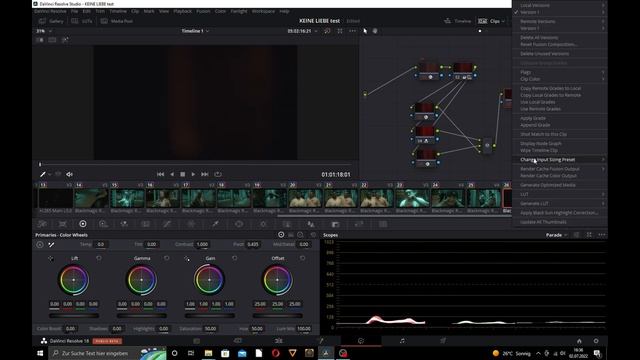Open project settings gear icon

pyautogui.click(x=596, y=340)
